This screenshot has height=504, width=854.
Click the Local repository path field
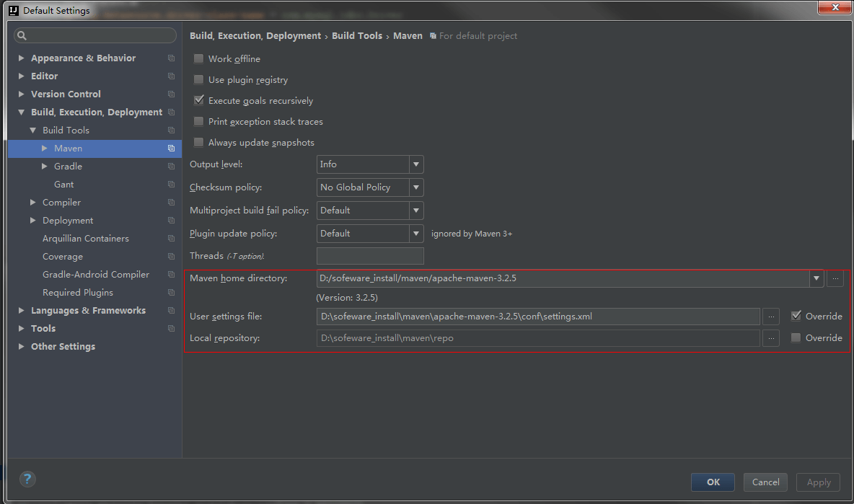538,338
